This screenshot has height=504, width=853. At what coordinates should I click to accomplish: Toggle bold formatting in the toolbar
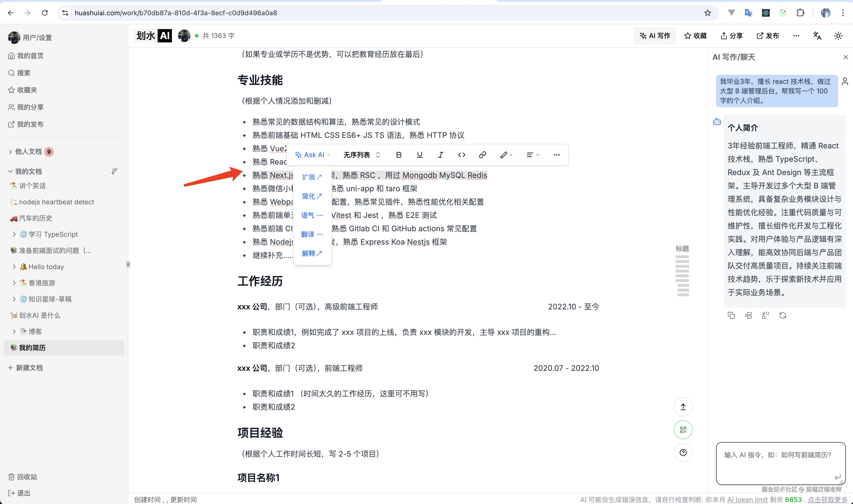pyautogui.click(x=399, y=155)
